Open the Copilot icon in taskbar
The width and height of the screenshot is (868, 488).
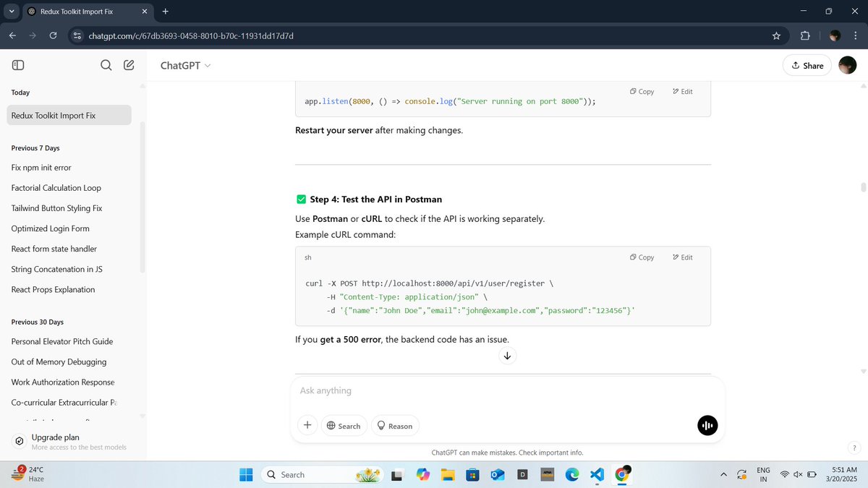coord(423,474)
